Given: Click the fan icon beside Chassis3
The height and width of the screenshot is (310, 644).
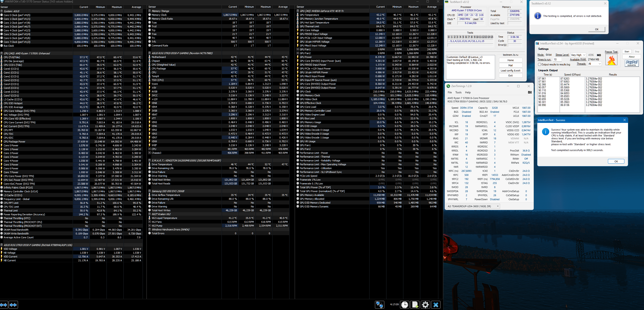Looking at the screenshot, I should coord(150,153).
